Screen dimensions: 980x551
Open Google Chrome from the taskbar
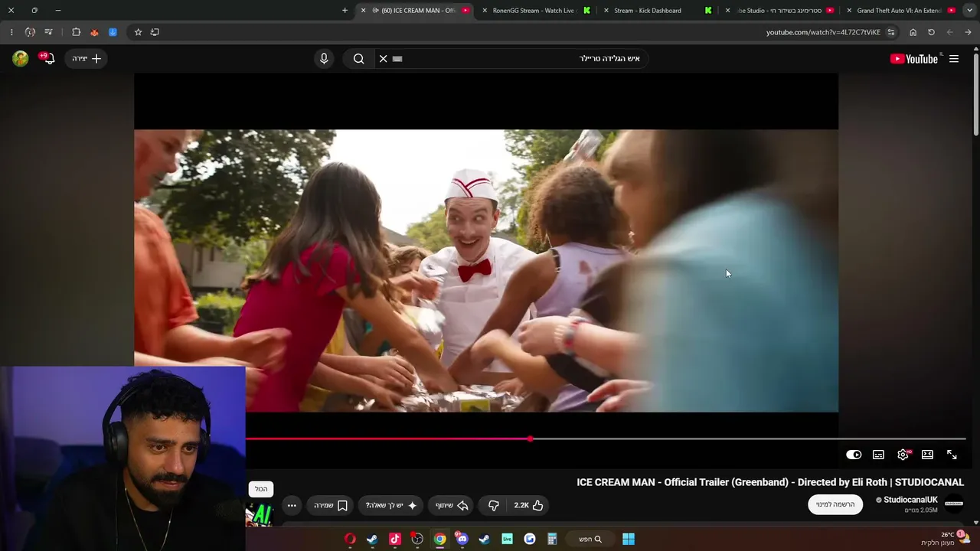coord(439,539)
